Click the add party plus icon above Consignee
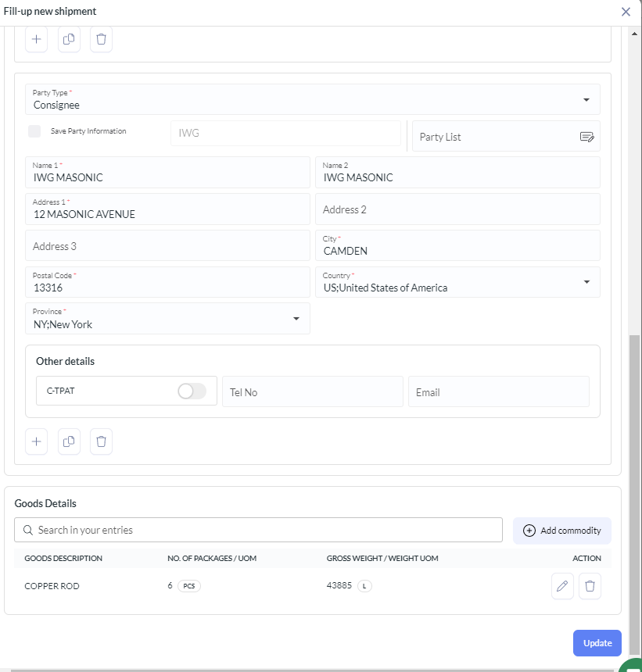This screenshot has height=672, width=642. [x=37, y=39]
